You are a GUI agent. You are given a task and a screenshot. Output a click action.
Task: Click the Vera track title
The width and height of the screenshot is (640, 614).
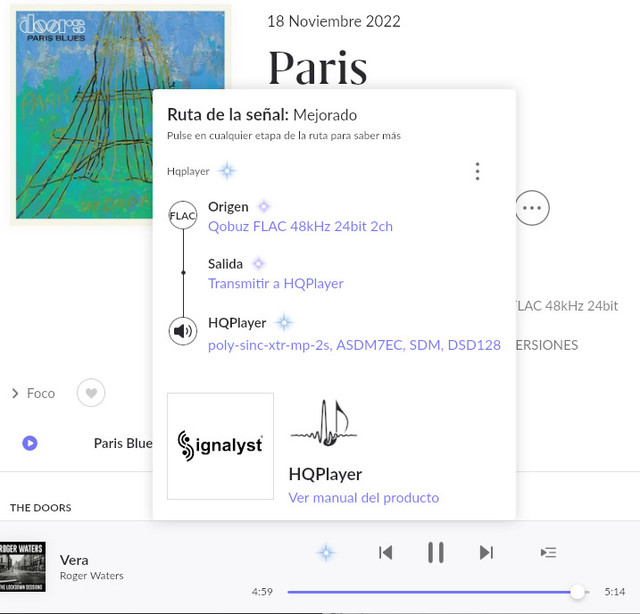(x=74, y=560)
